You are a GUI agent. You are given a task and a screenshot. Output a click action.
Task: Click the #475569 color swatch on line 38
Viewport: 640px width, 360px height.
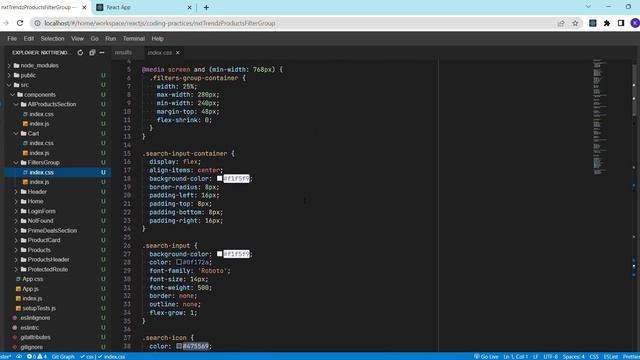(x=179, y=346)
